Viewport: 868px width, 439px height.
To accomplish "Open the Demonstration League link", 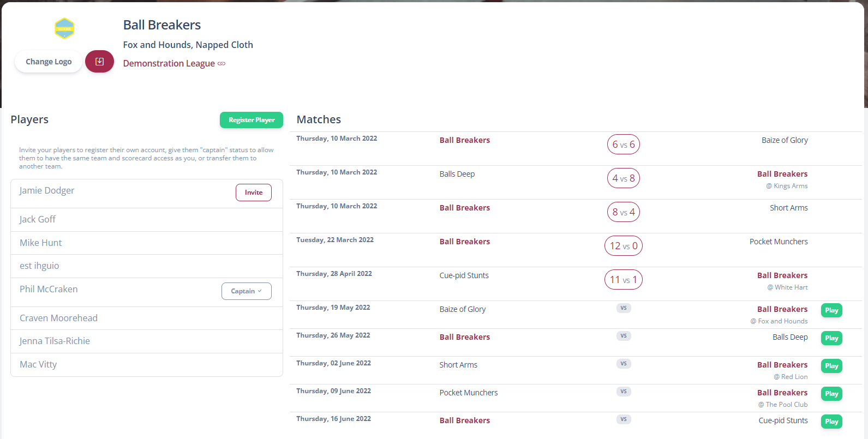I will [169, 63].
